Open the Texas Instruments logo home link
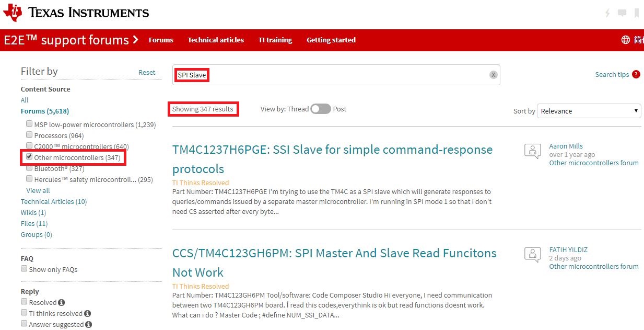Viewport: 644px width, 330px height. tap(76, 13)
